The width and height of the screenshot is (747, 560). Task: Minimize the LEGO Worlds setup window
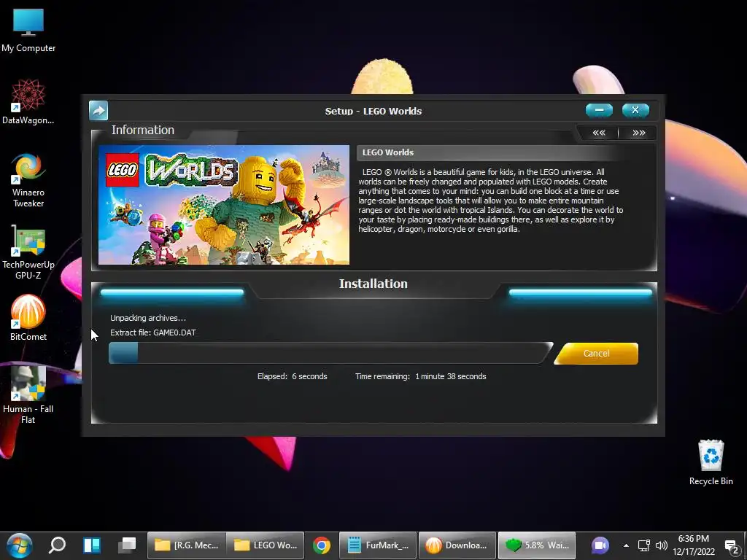(600, 110)
